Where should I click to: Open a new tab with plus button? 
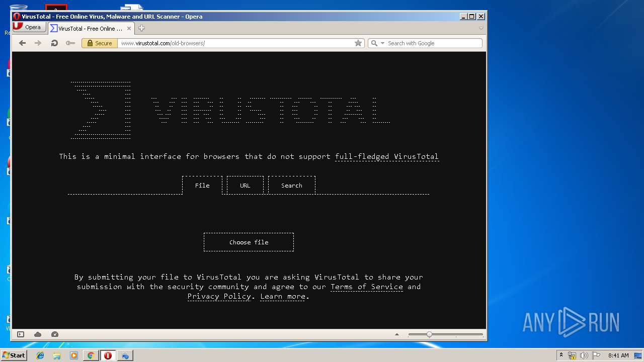click(x=141, y=28)
